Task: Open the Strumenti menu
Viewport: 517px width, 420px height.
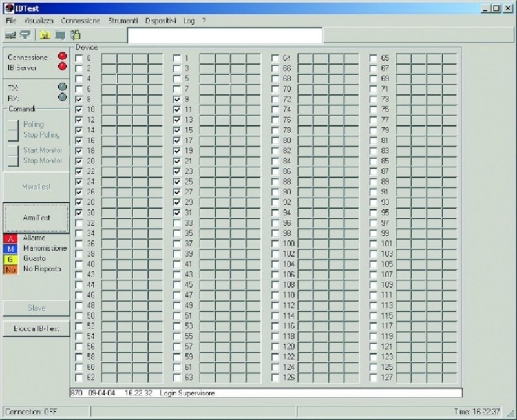Action: point(123,20)
